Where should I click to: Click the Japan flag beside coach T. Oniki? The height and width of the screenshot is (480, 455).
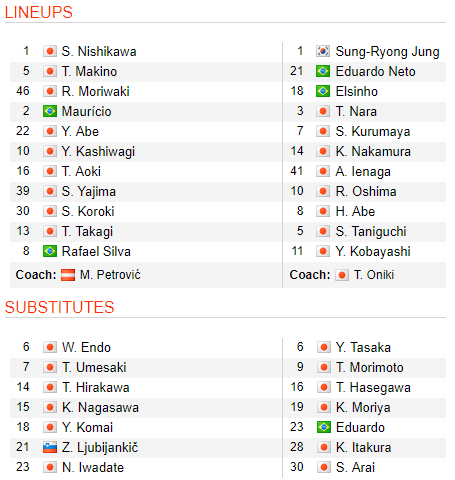(x=342, y=275)
